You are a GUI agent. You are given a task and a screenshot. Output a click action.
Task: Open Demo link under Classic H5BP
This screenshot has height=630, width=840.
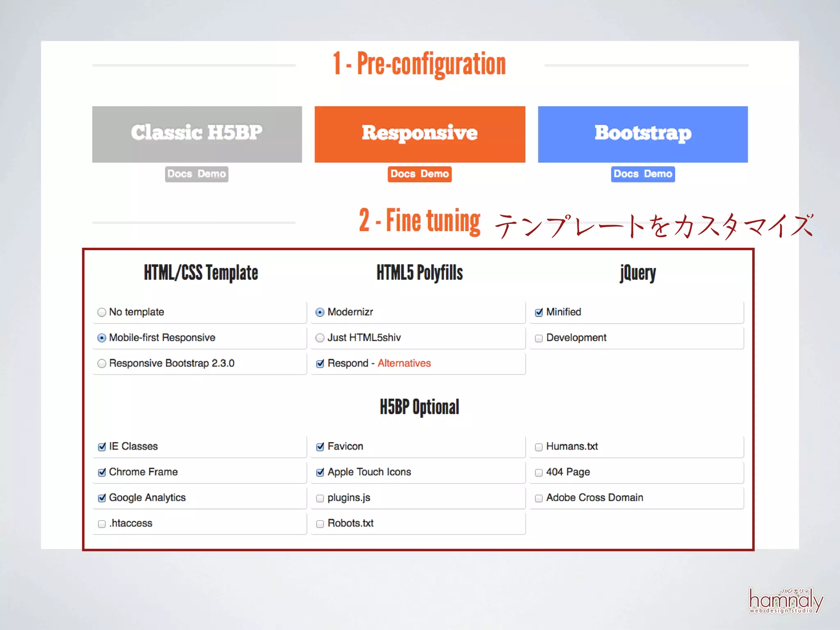212,174
